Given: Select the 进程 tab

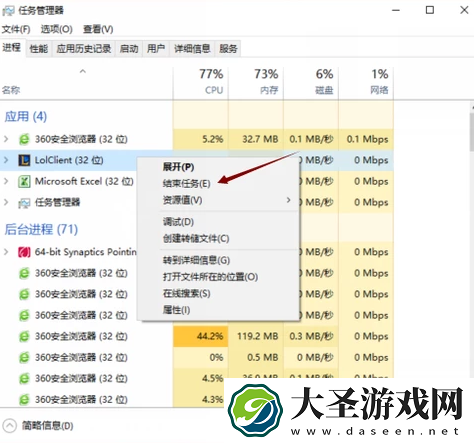Looking at the screenshot, I should pyautogui.click(x=12, y=48).
